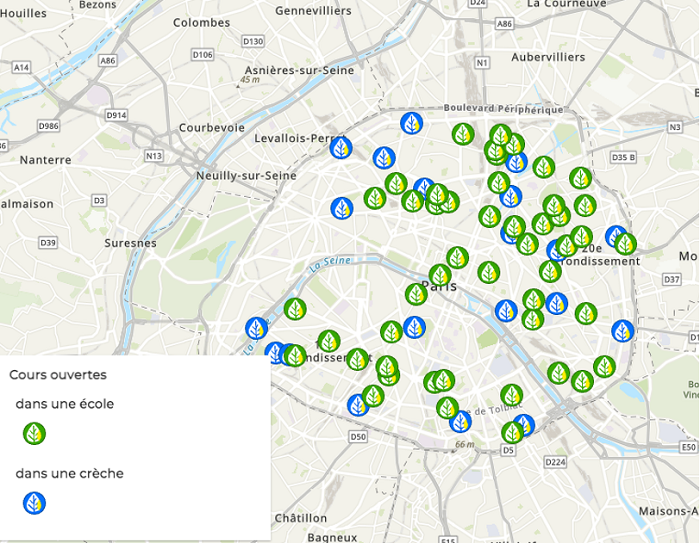Viewport: 700px width, 543px height.
Task: Click the Asnières-sur-Seine place label
Action: 300,70
